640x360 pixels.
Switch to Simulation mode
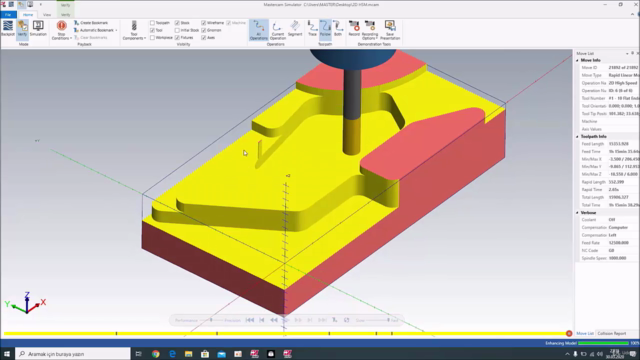38,29
